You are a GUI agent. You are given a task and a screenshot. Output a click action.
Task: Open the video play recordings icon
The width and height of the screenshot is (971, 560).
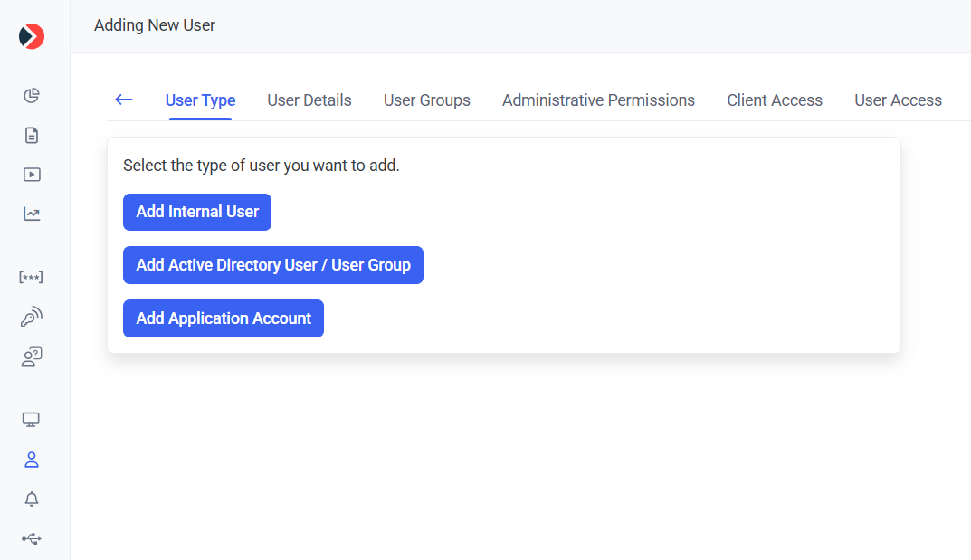pos(32,175)
